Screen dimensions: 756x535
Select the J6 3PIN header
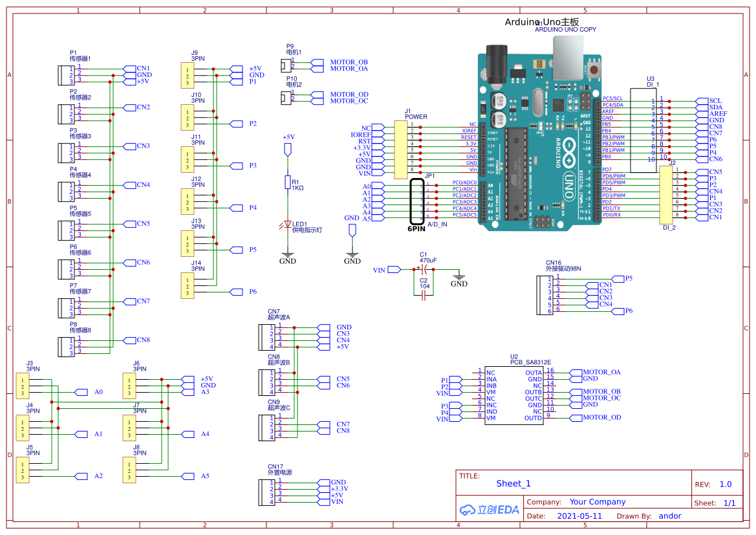coord(129,386)
